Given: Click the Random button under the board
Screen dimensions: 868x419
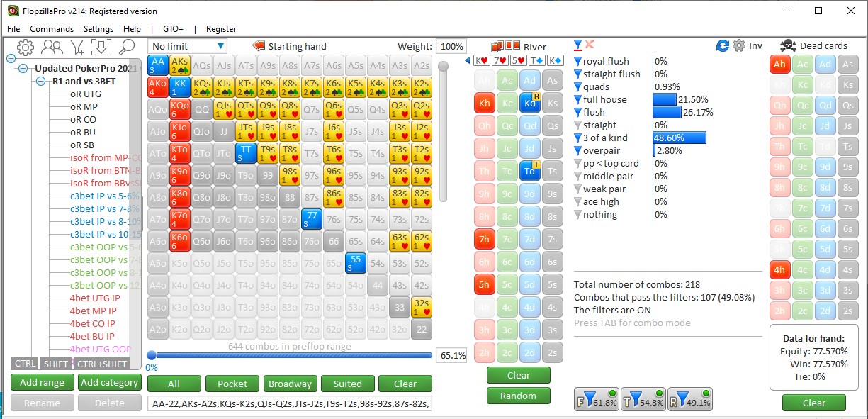Looking at the screenshot, I should [518, 396].
